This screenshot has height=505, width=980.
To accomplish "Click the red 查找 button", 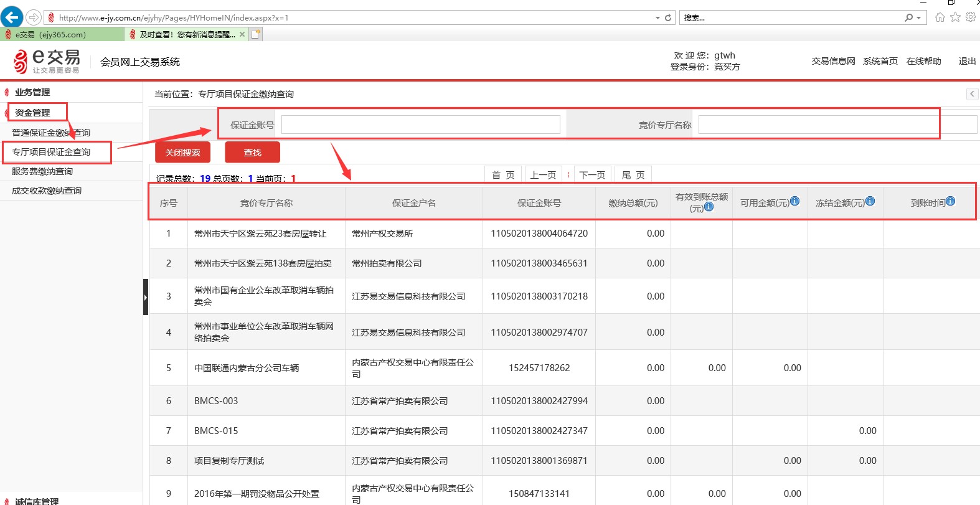I will (x=253, y=153).
